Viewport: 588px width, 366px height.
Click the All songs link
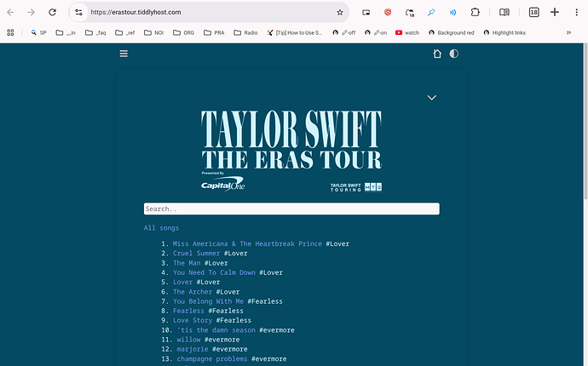161,228
